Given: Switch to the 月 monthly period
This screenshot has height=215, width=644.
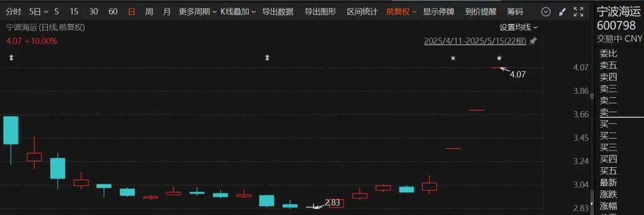Looking at the screenshot, I should (x=167, y=12).
